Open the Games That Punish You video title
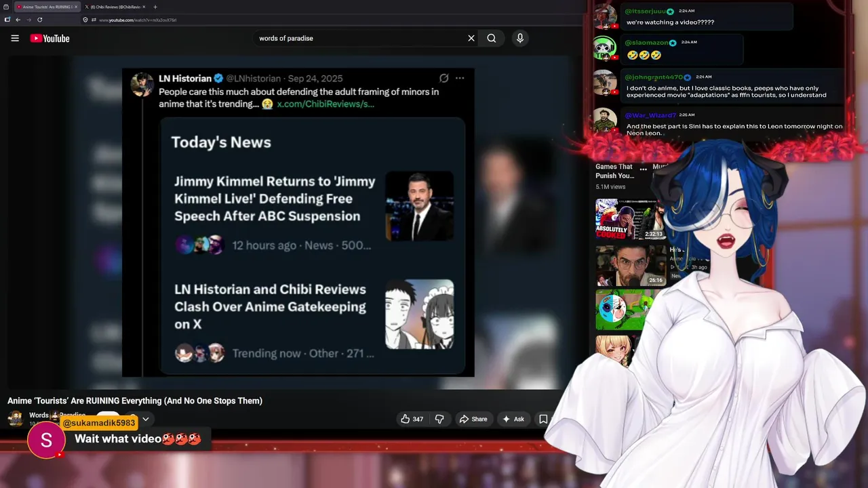 615,171
